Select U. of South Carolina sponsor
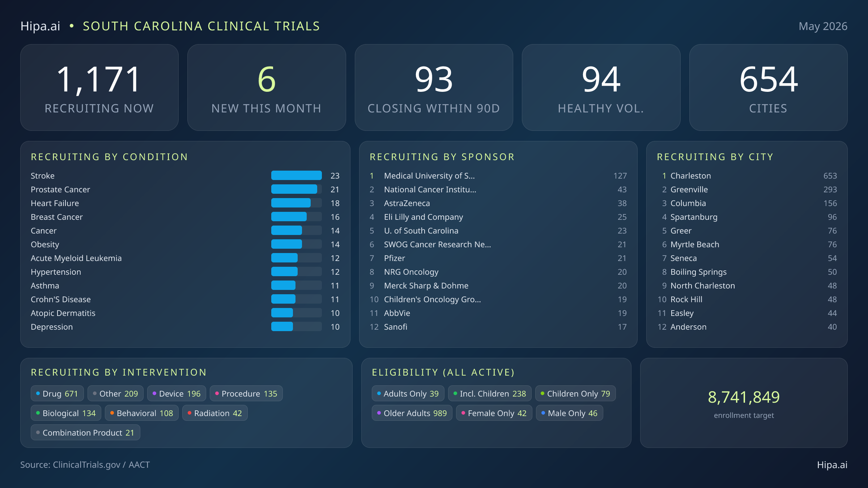Screen dimensions: 868x488 click(x=498, y=231)
